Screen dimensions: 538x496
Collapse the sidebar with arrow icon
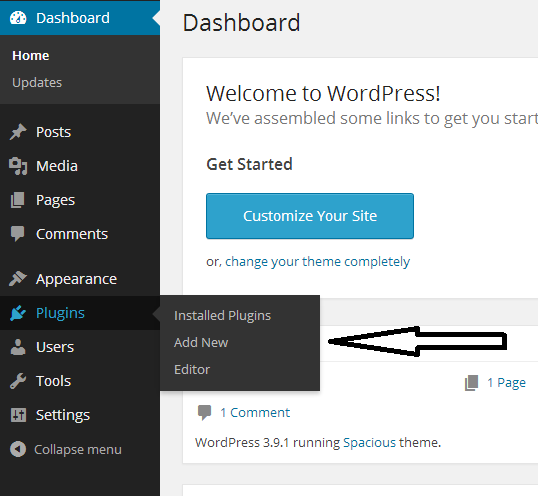tap(18, 449)
